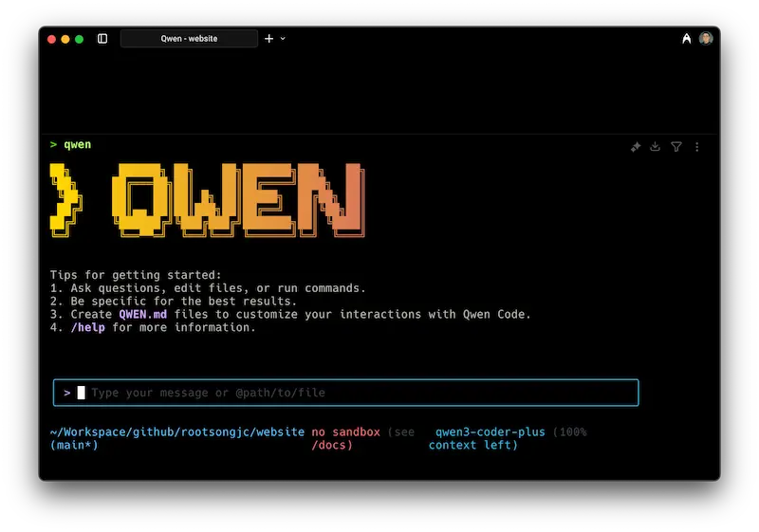
Task: Open the user profile avatar
Action: coord(706,38)
